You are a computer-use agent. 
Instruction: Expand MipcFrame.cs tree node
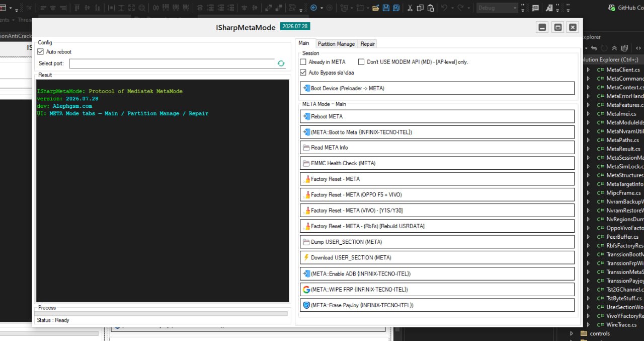[589, 193]
